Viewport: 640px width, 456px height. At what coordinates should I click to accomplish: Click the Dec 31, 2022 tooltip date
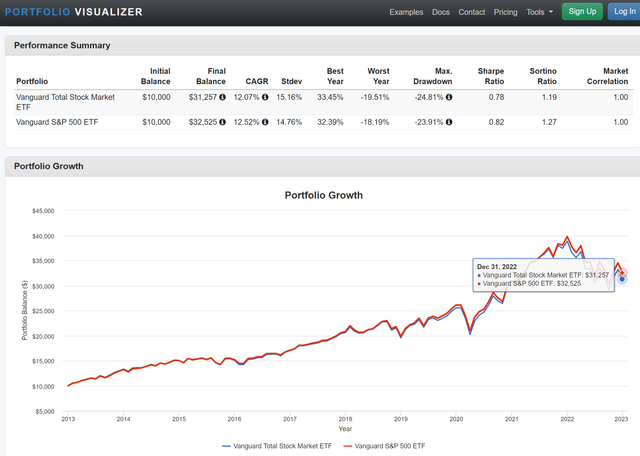click(497, 267)
